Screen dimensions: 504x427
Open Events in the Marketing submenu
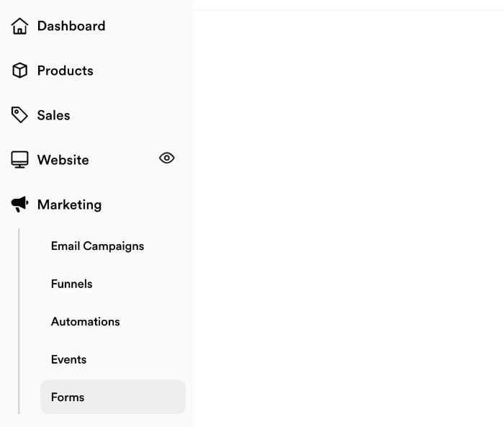click(69, 359)
